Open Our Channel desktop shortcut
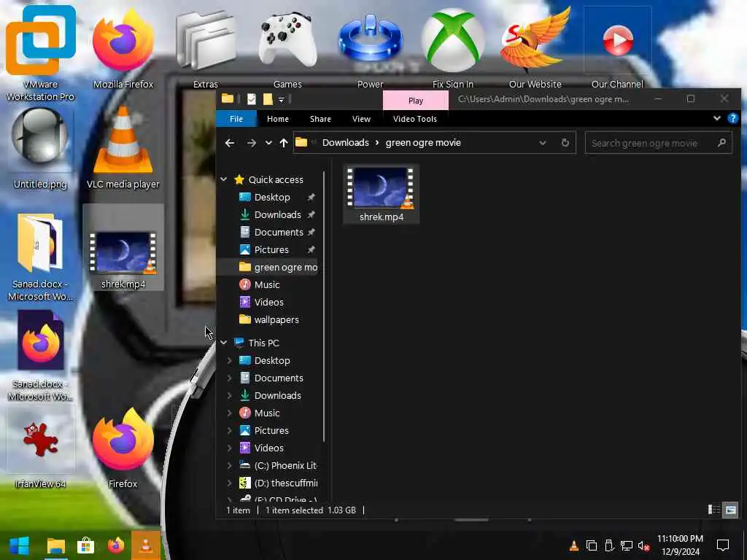The height and width of the screenshot is (560, 747). (617, 49)
